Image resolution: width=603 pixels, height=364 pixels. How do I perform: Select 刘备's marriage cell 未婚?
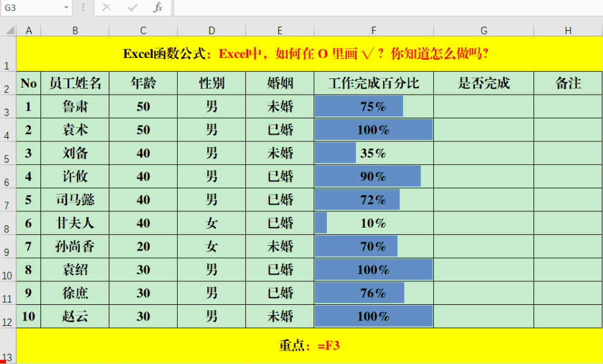[280, 153]
